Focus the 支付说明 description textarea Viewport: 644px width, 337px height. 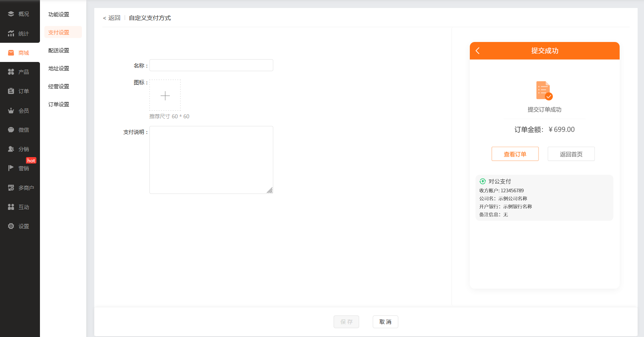[211, 160]
